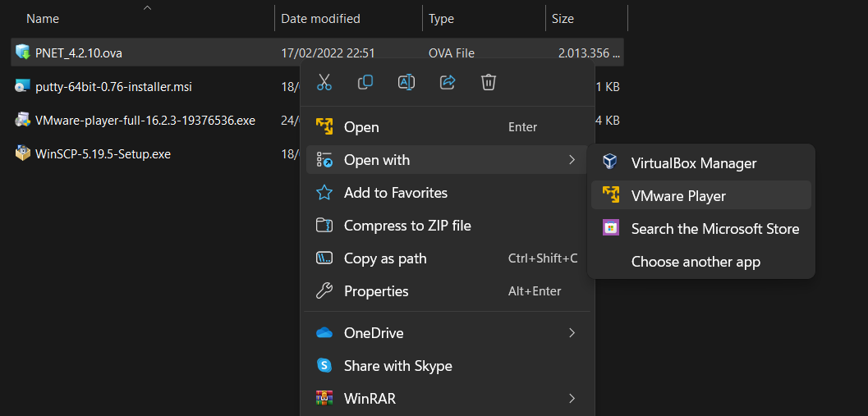
Task: Select file VMware-player-full-16.2.3-19376536.exe
Action: pyautogui.click(x=145, y=120)
